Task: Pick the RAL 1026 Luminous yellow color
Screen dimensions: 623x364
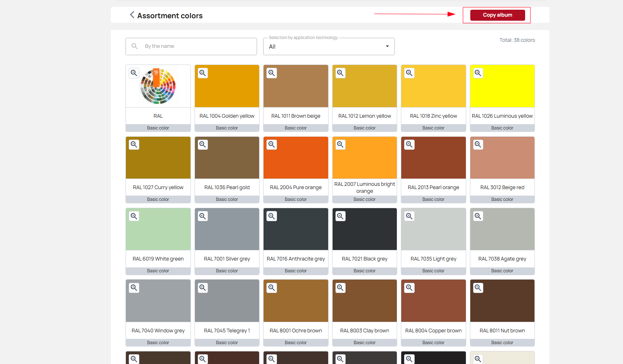Action: [502, 86]
